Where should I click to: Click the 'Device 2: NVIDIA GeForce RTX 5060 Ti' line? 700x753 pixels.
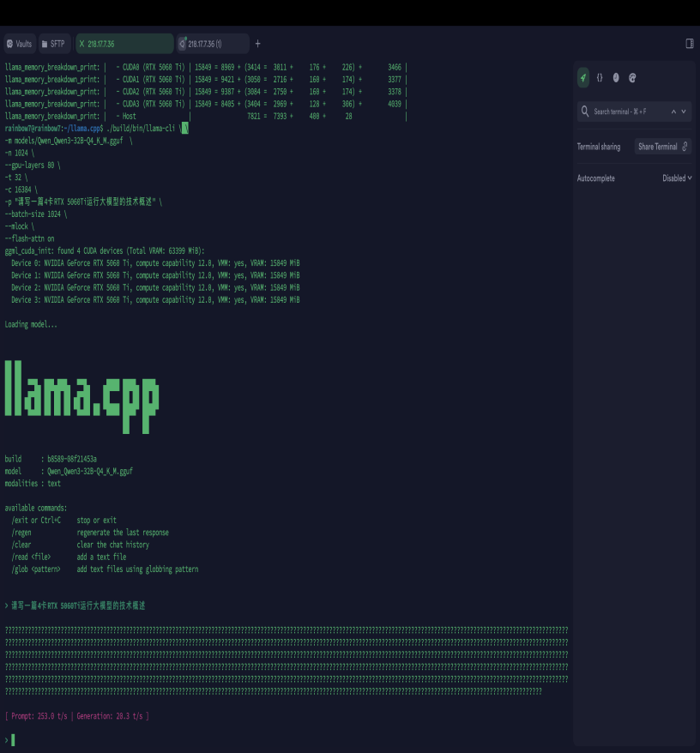(155, 287)
